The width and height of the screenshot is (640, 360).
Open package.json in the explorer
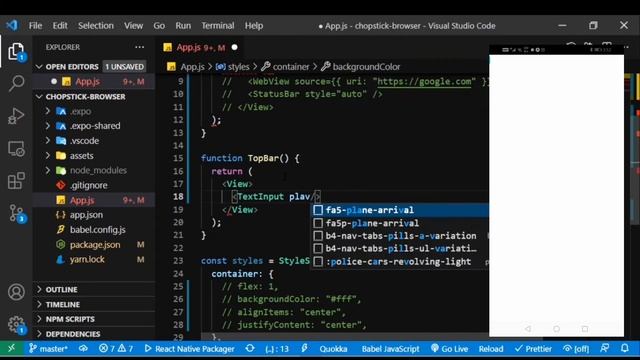tap(94, 244)
